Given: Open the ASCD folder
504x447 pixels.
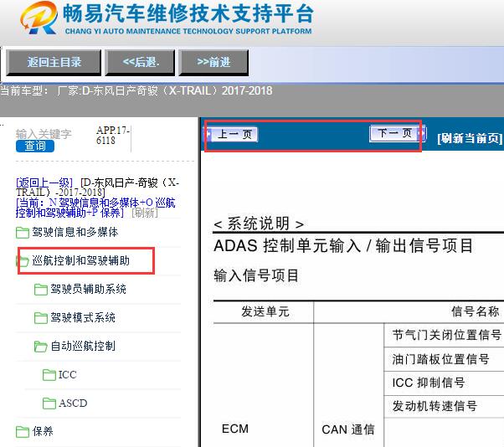Looking at the screenshot, I should (73, 403).
